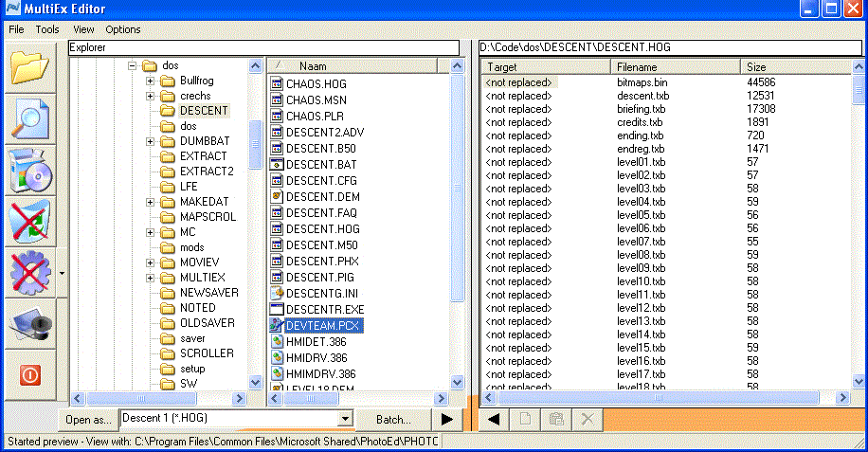Select the DESCENT2.ADV file
The width and height of the screenshot is (868, 452).
point(325,133)
